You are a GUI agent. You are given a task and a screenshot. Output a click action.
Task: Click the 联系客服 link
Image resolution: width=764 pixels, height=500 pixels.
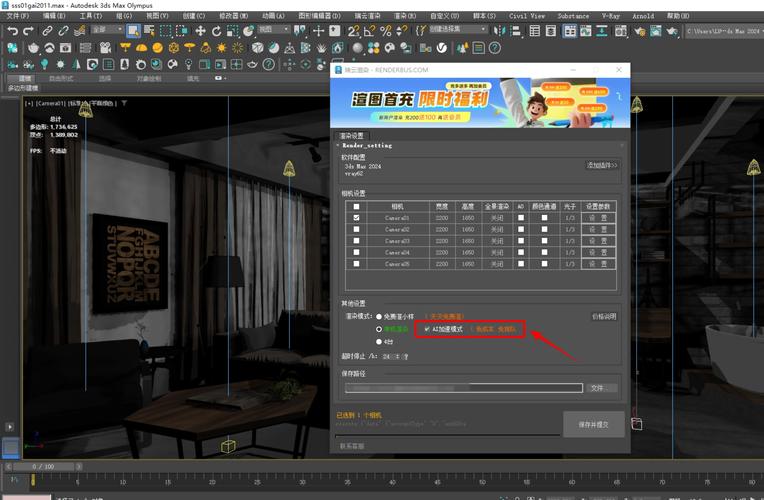(352, 446)
